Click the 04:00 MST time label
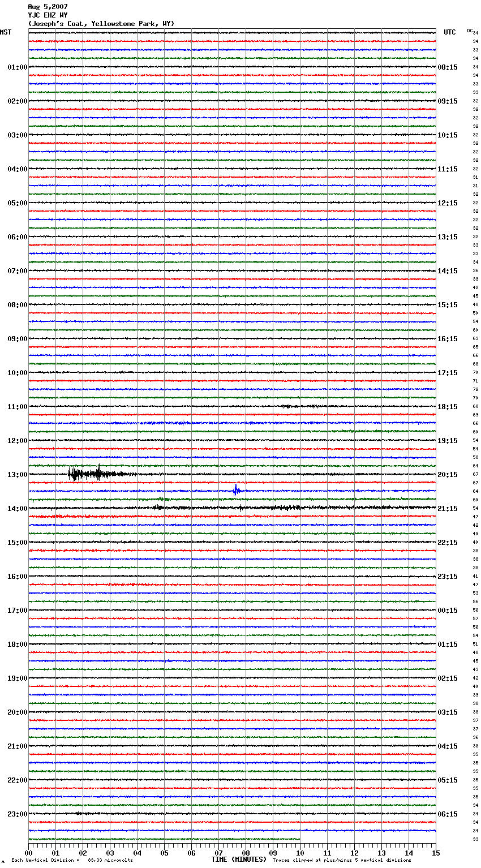The width and height of the screenshot is (481, 868). [18, 169]
